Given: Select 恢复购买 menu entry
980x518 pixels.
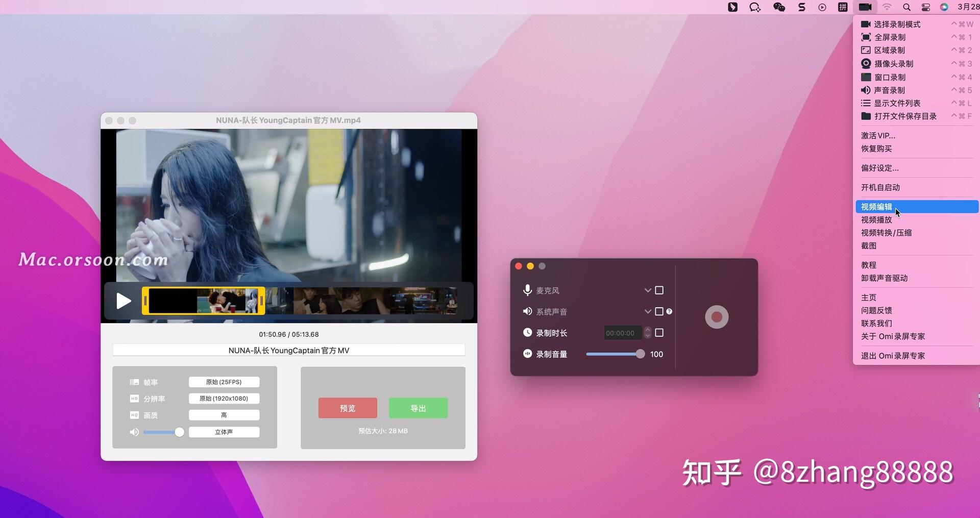Looking at the screenshot, I should [x=876, y=149].
